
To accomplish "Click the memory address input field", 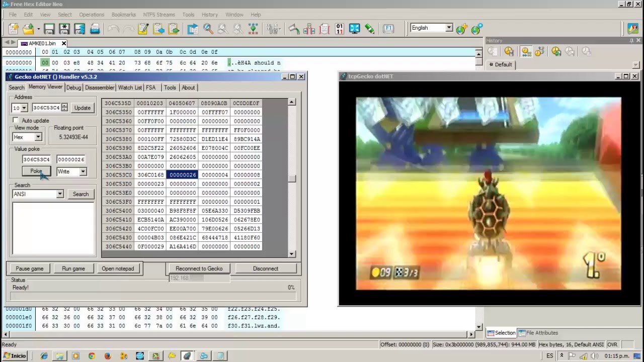I will coord(46,108).
